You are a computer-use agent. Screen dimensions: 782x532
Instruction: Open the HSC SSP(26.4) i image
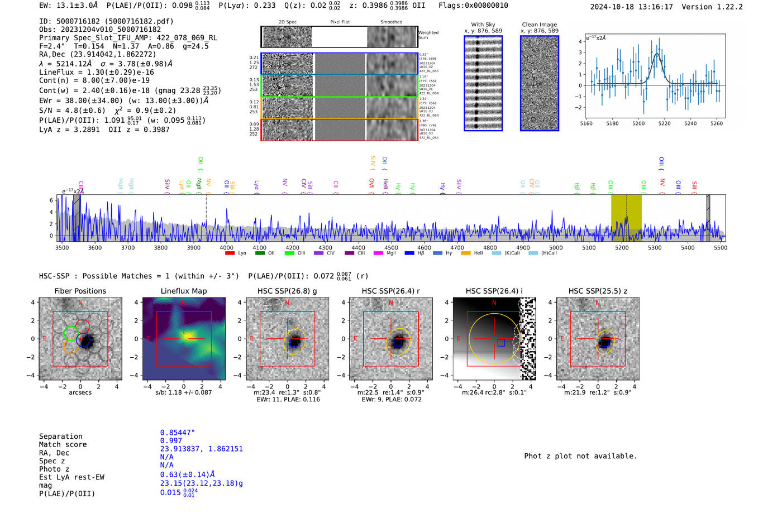(x=494, y=339)
